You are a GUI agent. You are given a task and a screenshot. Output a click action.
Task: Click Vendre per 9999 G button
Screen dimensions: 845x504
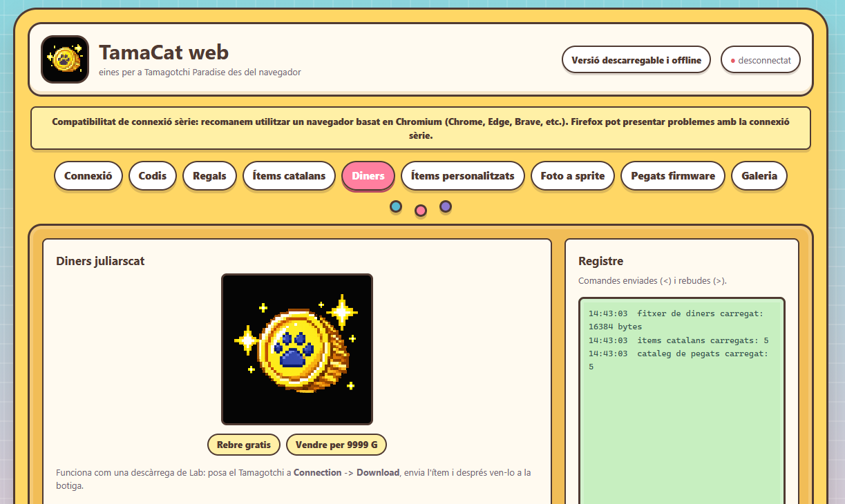click(336, 445)
